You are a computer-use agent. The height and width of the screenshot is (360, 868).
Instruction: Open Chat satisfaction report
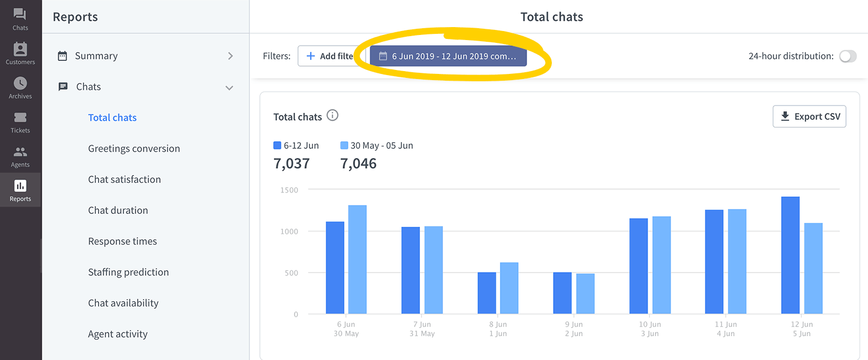(x=125, y=179)
